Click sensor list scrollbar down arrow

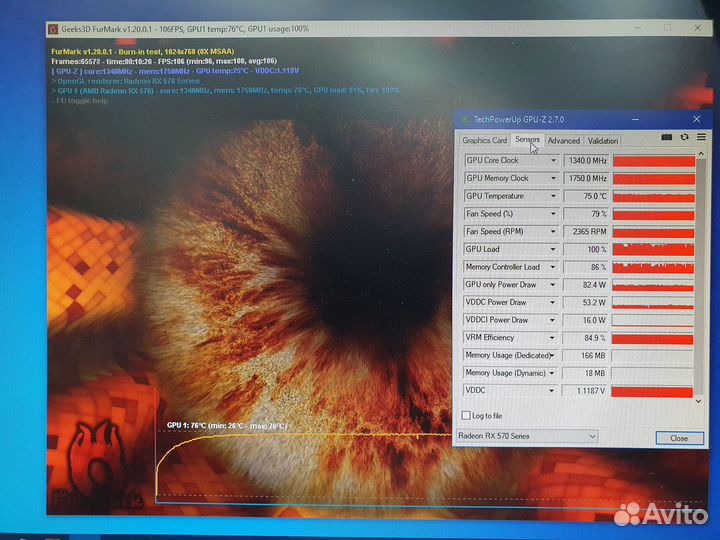click(x=699, y=401)
